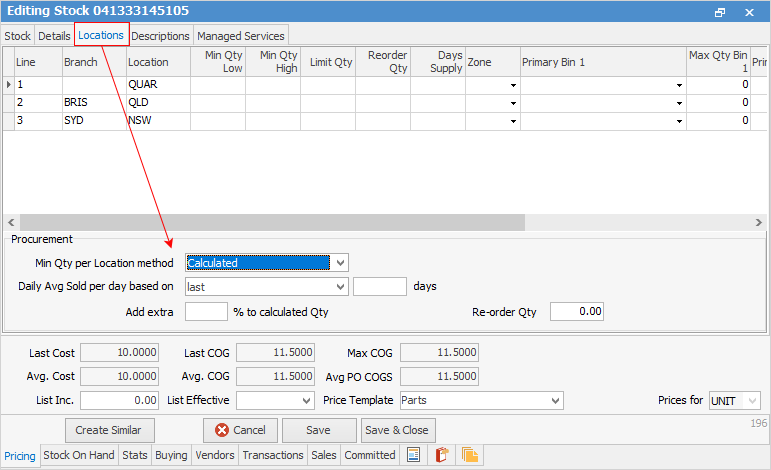Expand the List Effective date dropdown
771x470 pixels.
pos(306,401)
